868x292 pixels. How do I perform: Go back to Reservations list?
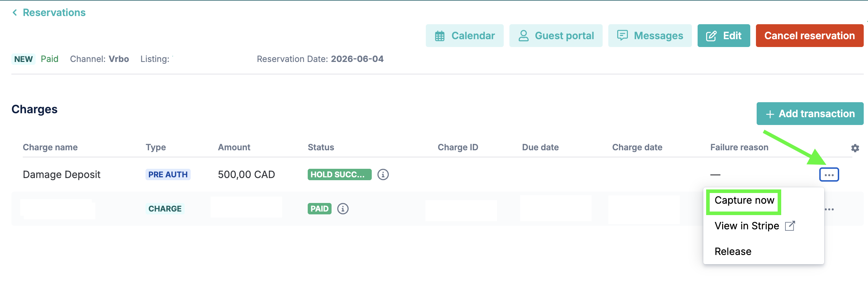click(54, 13)
